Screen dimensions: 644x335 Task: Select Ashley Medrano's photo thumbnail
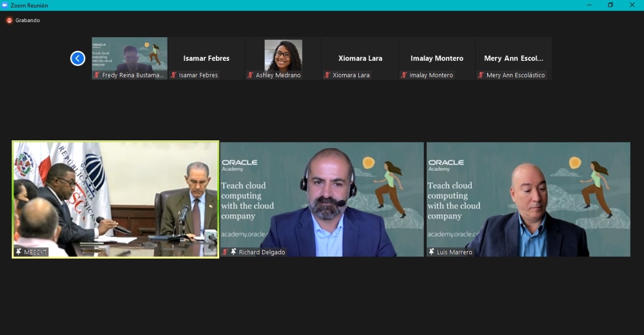[x=283, y=55]
